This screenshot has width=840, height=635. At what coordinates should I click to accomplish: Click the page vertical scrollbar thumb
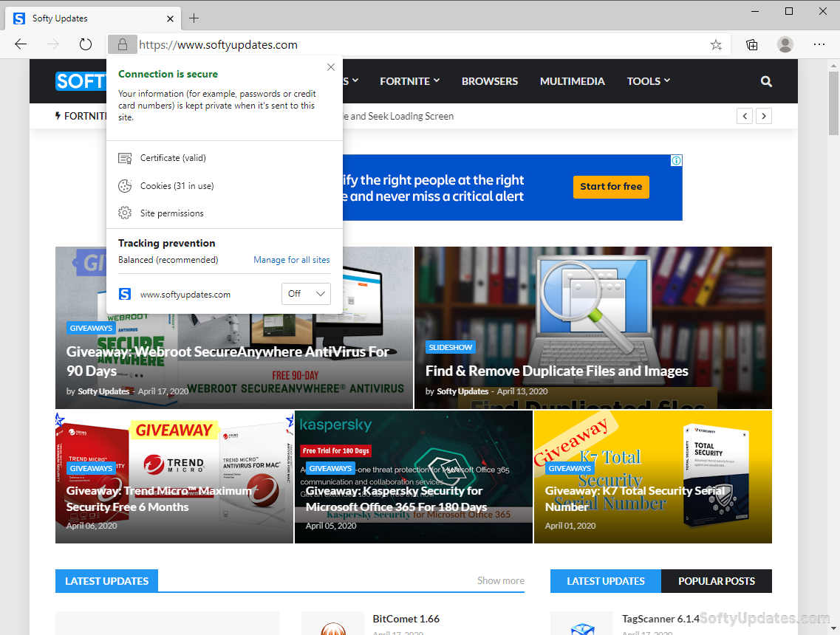click(833, 103)
